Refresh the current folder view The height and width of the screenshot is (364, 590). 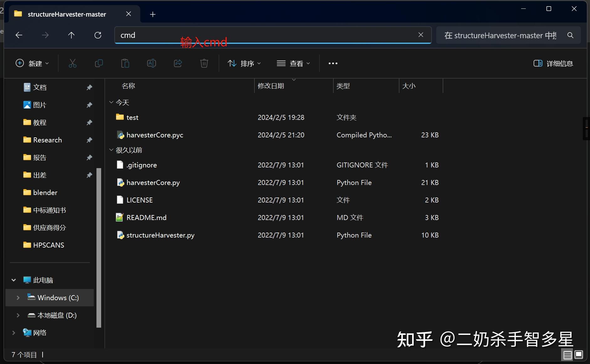pyautogui.click(x=98, y=35)
